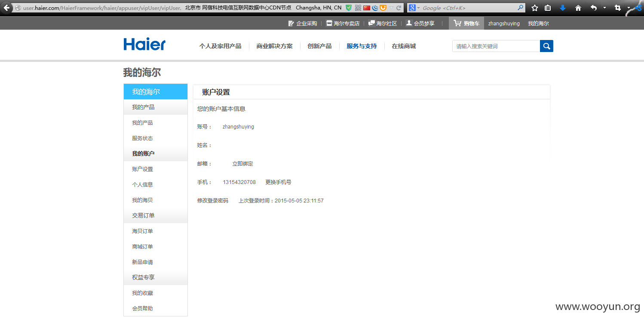Click the zhangshuying username in top bar
644x319 pixels.
[504, 24]
